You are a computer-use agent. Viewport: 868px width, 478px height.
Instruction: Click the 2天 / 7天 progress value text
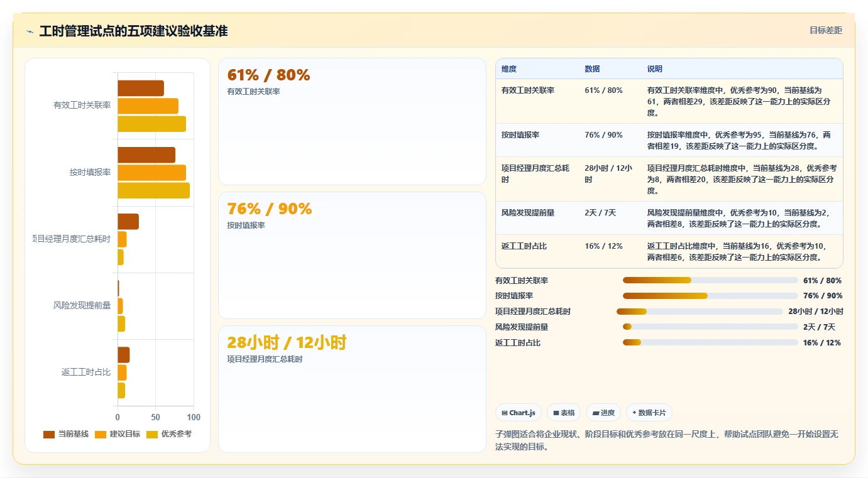pyautogui.click(x=819, y=327)
